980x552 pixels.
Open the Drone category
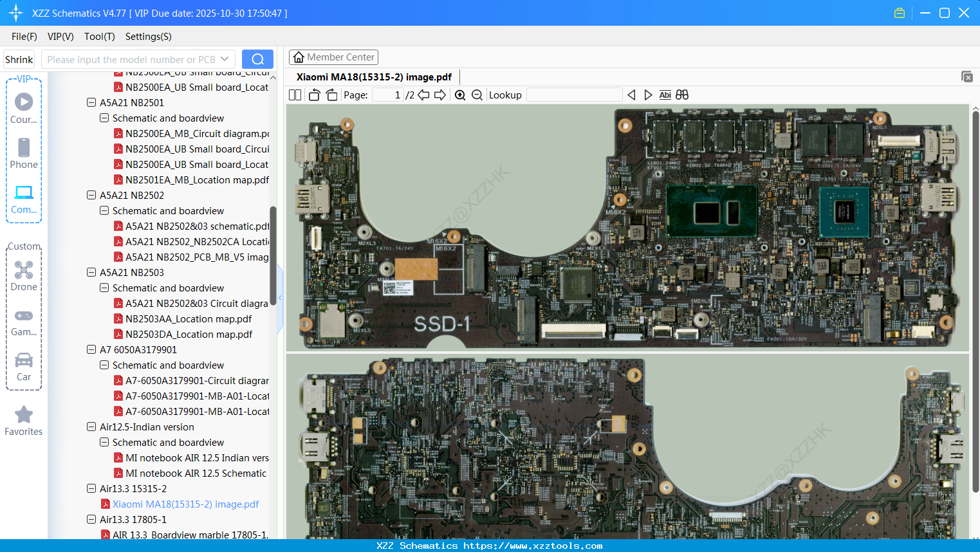[x=24, y=275]
